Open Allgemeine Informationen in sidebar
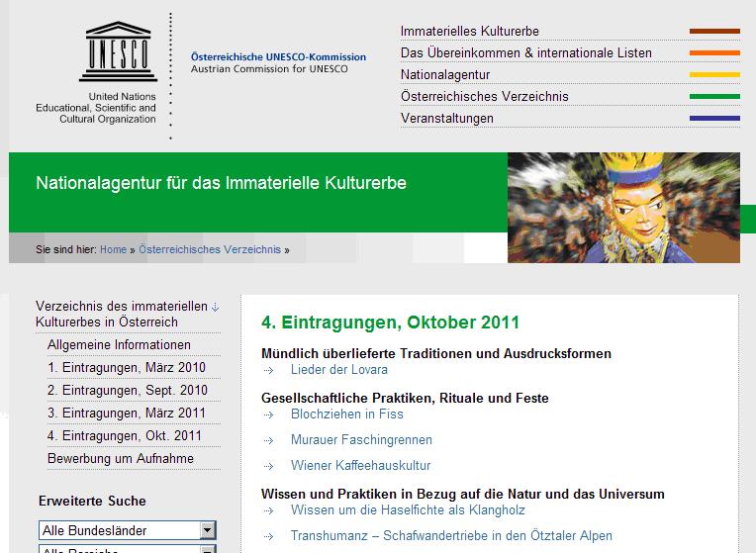Viewport: 756px width, 553px height. (119, 345)
